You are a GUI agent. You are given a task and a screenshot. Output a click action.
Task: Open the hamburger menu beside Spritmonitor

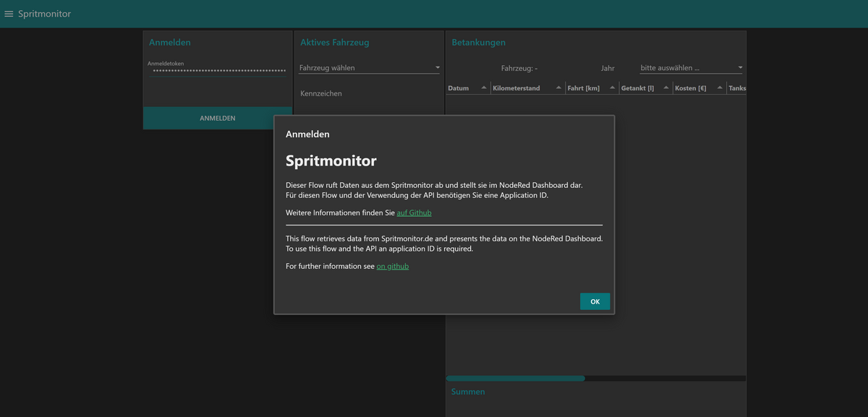click(x=9, y=14)
